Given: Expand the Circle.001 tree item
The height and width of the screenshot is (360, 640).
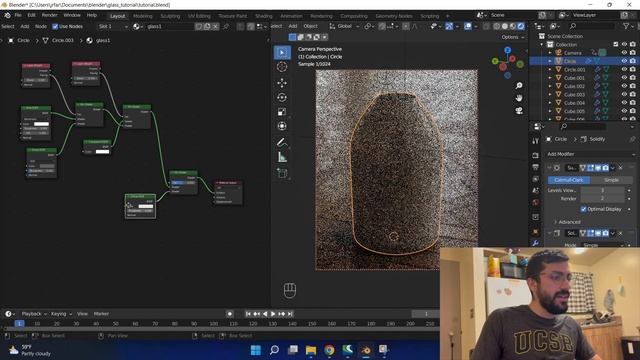Looking at the screenshot, I should pos(550,70).
